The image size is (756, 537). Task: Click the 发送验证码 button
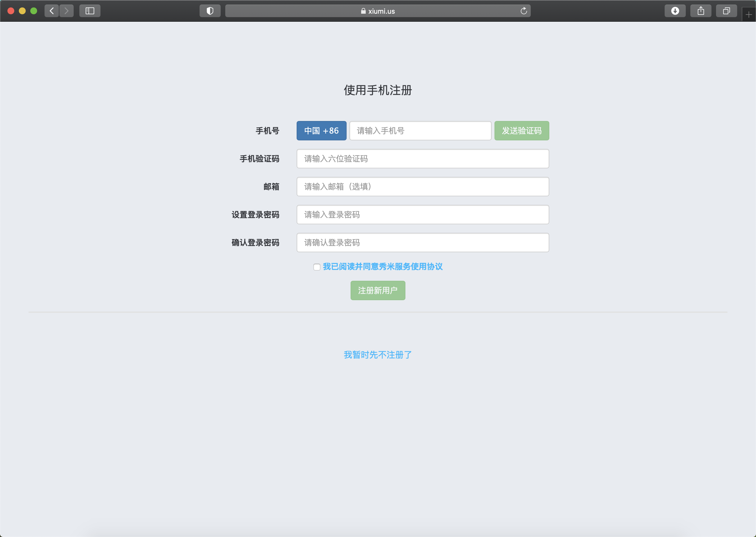tap(521, 131)
